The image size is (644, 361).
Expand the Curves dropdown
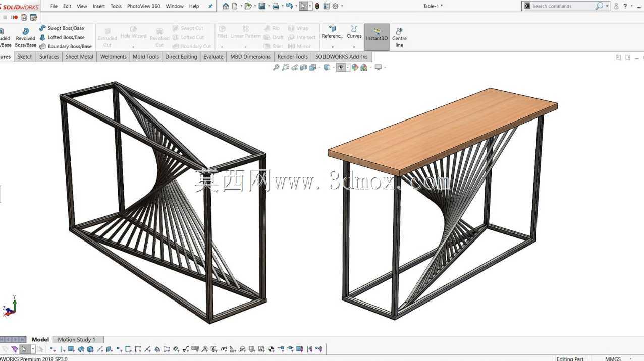click(354, 47)
